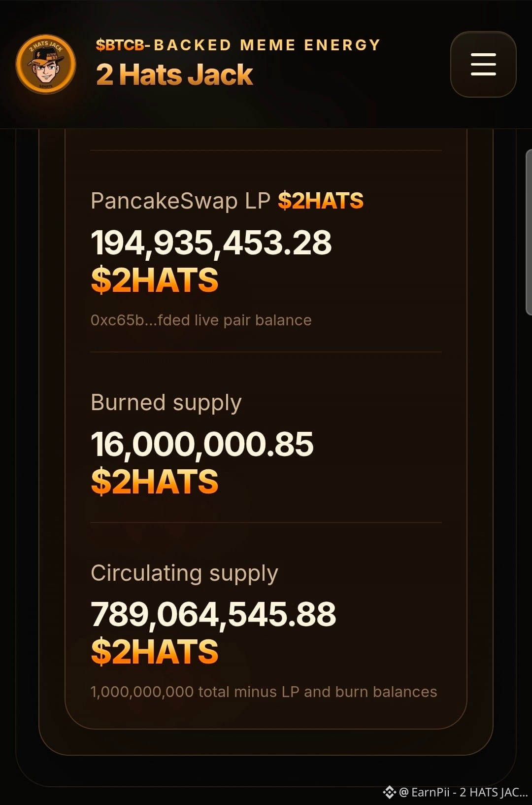Click the $BTCB-Backed Meme Energy tagline
The width and height of the screenshot is (532, 805).
click(x=238, y=45)
